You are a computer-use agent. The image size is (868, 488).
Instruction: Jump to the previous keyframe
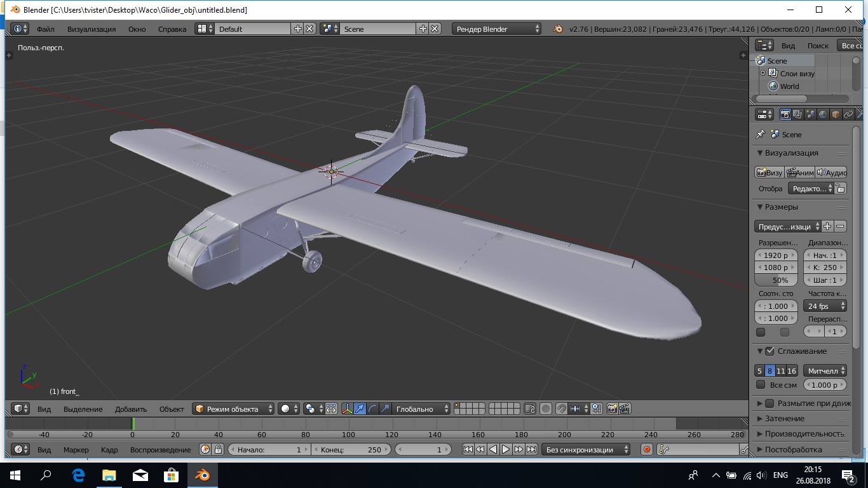click(480, 449)
